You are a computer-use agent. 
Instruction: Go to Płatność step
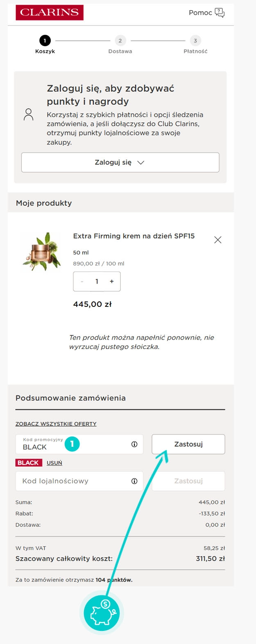[195, 41]
